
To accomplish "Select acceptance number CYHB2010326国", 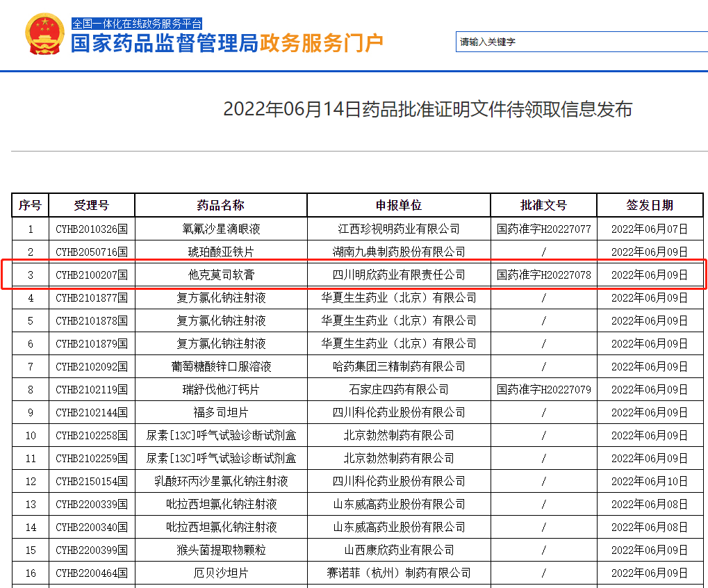I will [x=91, y=229].
